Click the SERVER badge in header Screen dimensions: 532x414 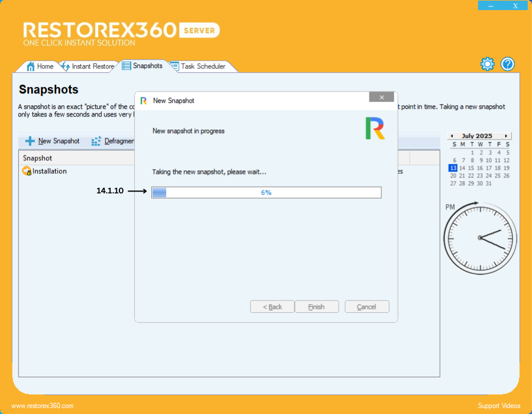click(x=199, y=31)
